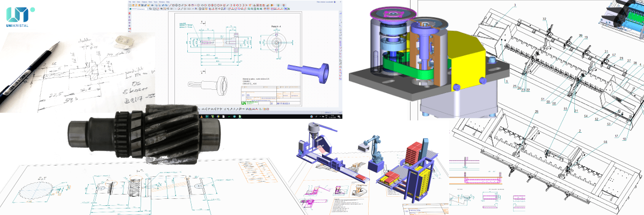Click balloon number '3' in assembly drawing
644x215 pixels.
tap(514, 5)
